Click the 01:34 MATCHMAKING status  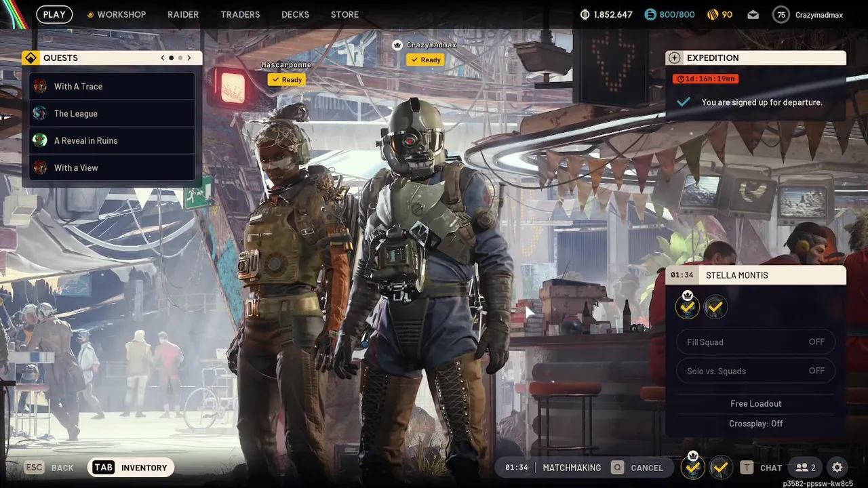click(553, 468)
